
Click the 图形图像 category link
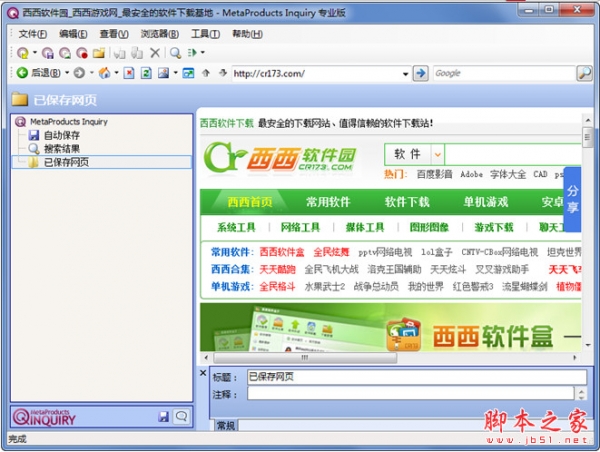tap(429, 227)
